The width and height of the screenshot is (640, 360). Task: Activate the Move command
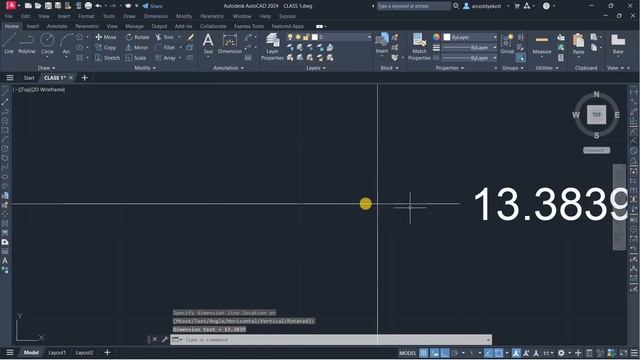pos(106,37)
